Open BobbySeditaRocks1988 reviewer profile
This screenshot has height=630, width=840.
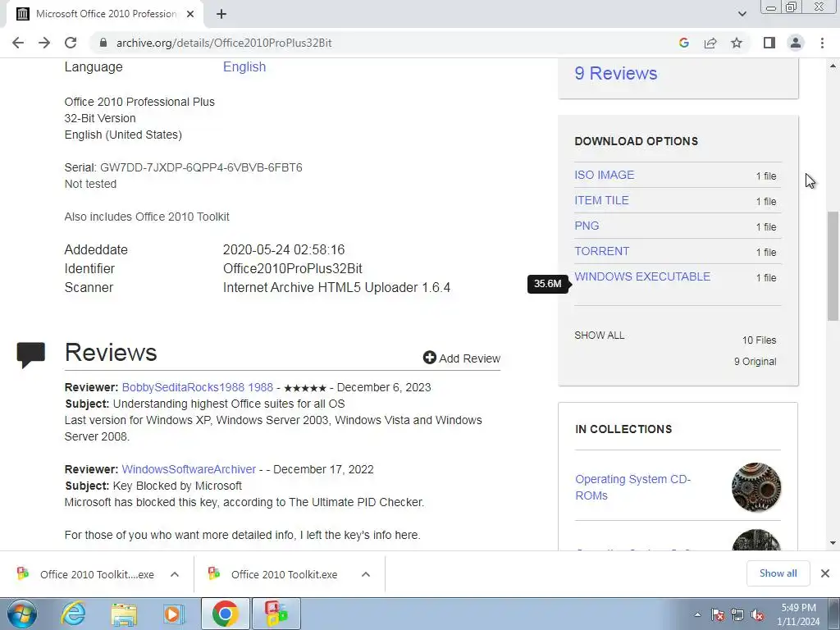click(197, 387)
